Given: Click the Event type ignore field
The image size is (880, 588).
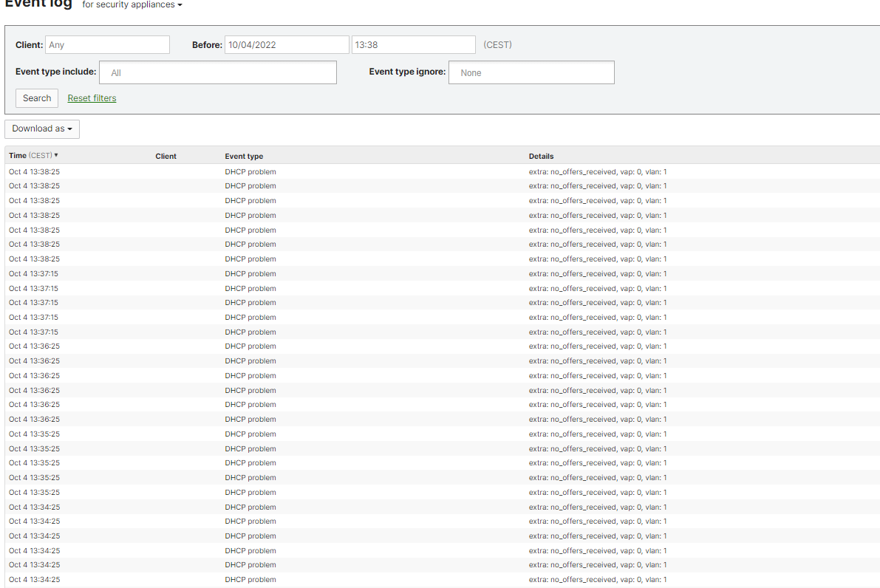Looking at the screenshot, I should click(531, 72).
